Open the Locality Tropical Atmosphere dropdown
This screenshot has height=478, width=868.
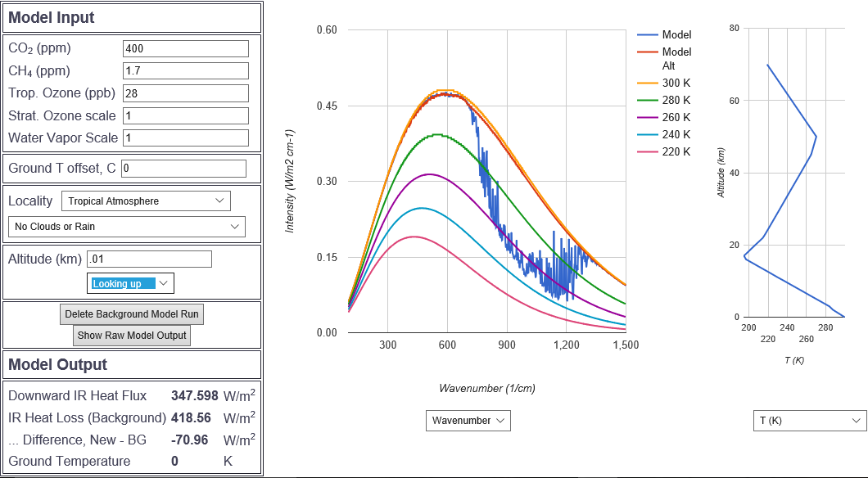point(146,201)
